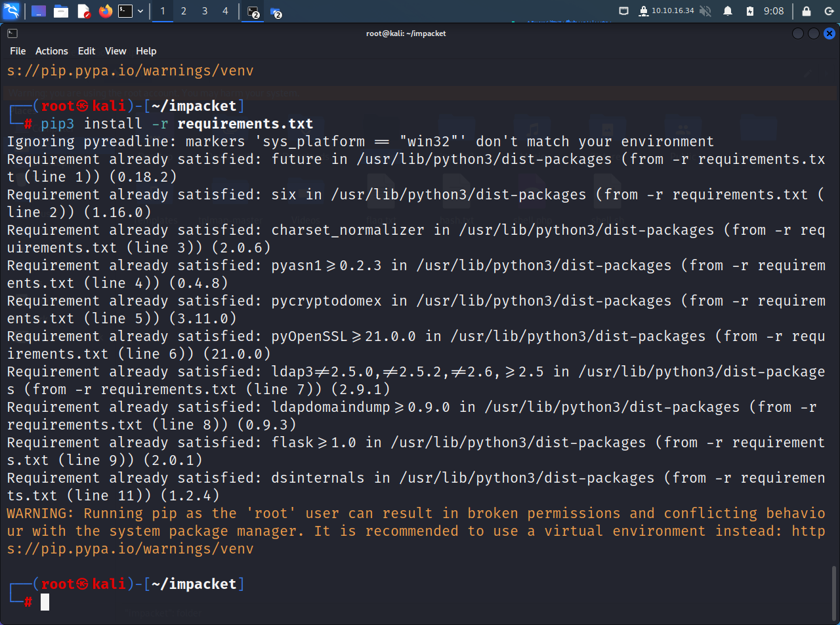Open the File menu
Image resolution: width=840 pixels, height=625 pixels.
(18, 51)
